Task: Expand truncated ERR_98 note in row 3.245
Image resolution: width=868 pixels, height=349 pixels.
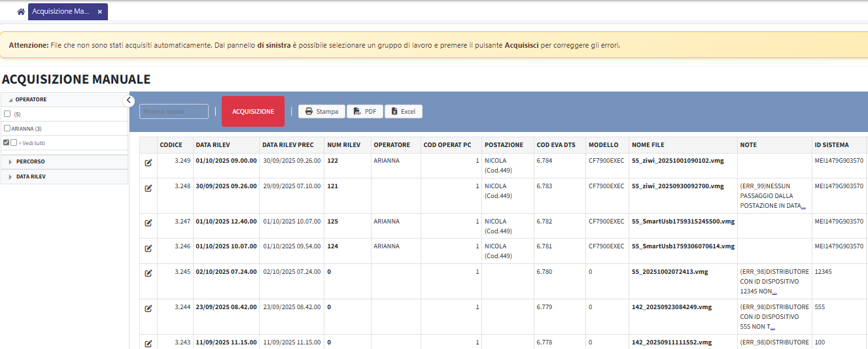Action: coord(773,292)
